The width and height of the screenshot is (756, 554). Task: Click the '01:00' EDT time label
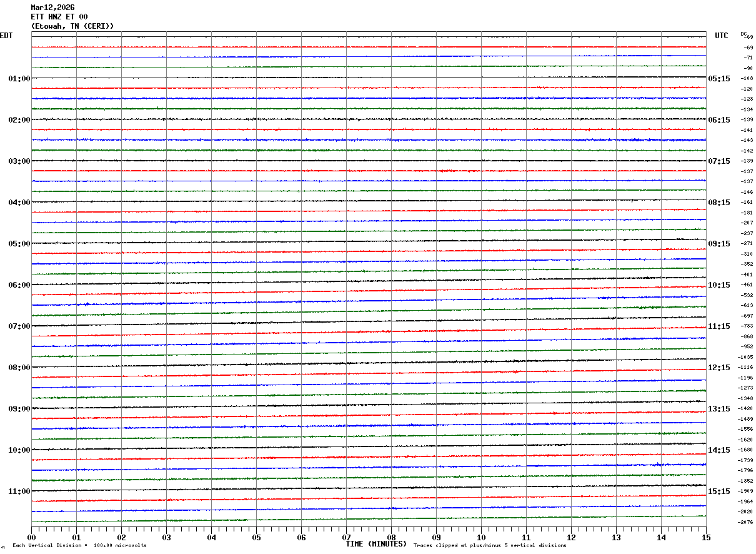(x=19, y=79)
